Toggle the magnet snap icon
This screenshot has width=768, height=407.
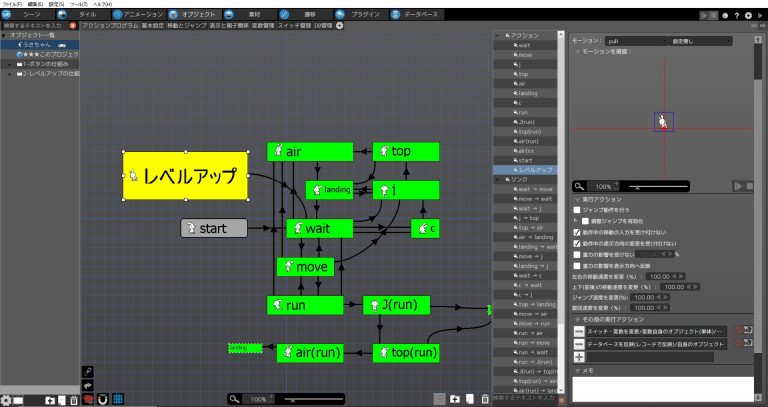(x=103, y=399)
